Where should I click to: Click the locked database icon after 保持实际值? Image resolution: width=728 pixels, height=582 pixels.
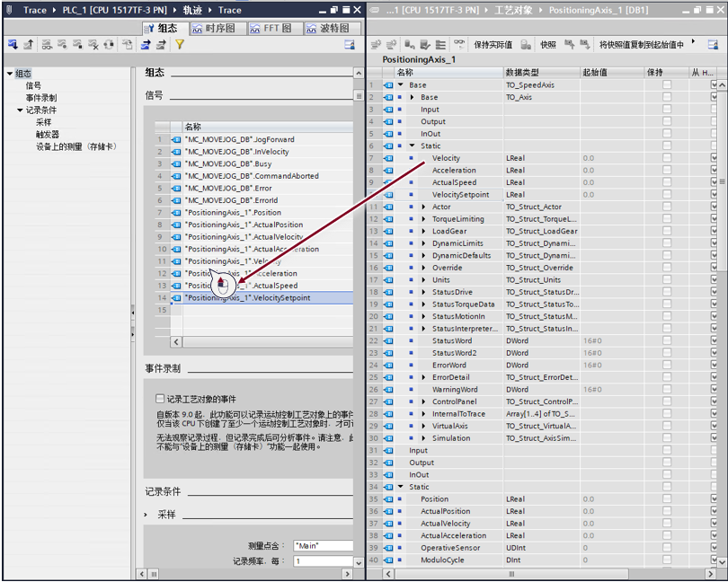click(526, 45)
